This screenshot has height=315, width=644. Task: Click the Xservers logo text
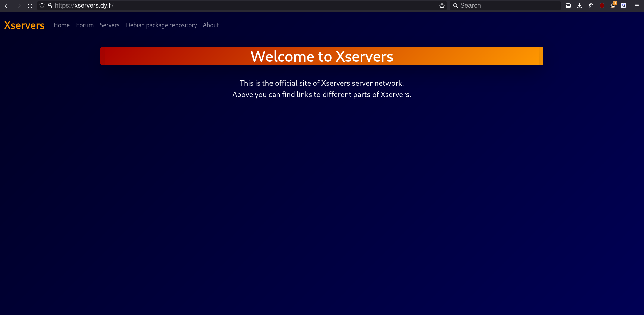[24, 25]
